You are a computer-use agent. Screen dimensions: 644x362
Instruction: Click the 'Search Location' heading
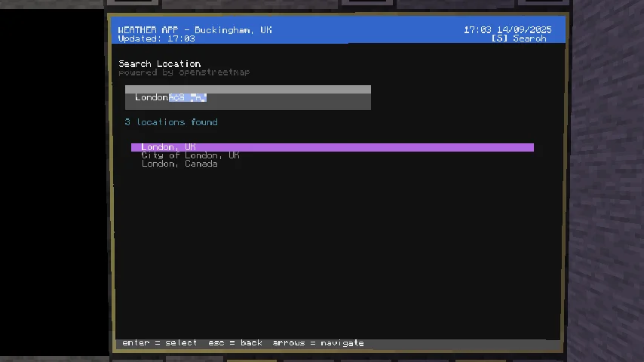tap(159, 64)
